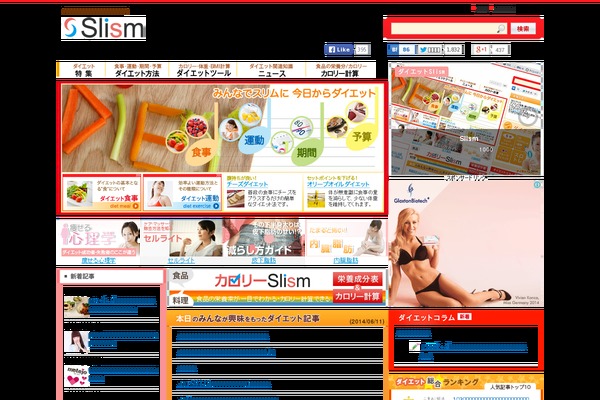Click the Google +1 button
The height and width of the screenshot is (400, 600).
[x=481, y=49]
